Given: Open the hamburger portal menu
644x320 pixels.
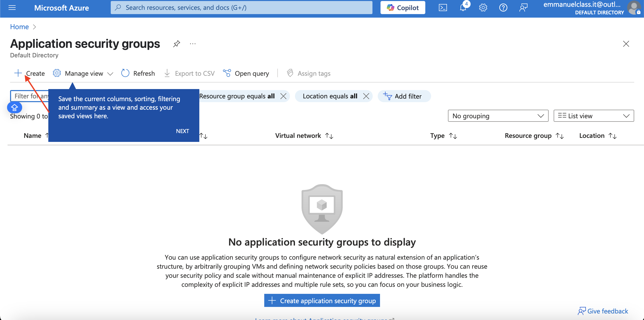Looking at the screenshot, I should tap(12, 8).
